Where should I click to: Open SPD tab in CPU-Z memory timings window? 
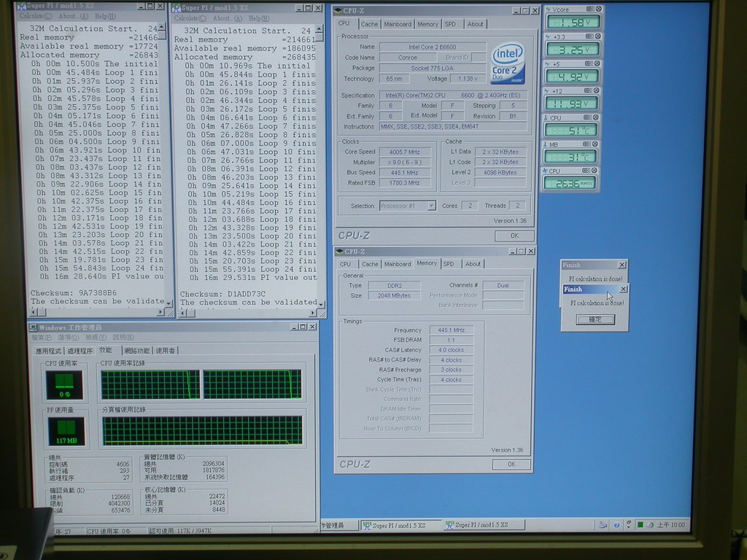[x=449, y=264]
